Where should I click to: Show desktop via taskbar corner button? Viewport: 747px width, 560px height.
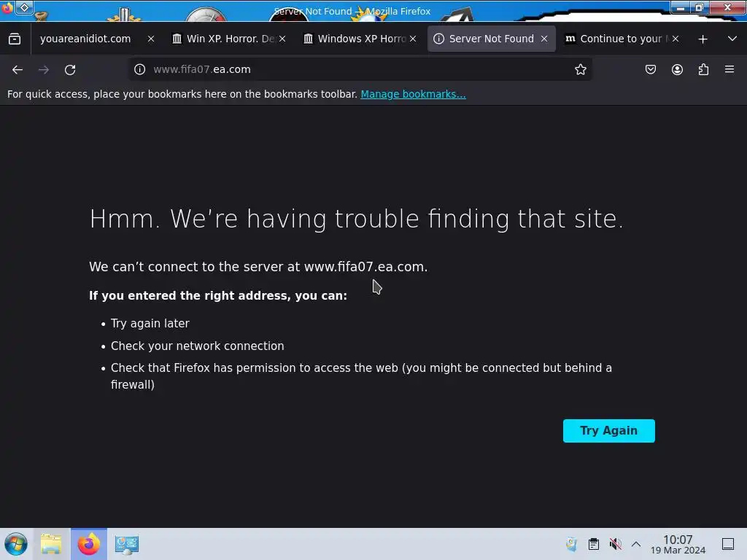[728, 544]
